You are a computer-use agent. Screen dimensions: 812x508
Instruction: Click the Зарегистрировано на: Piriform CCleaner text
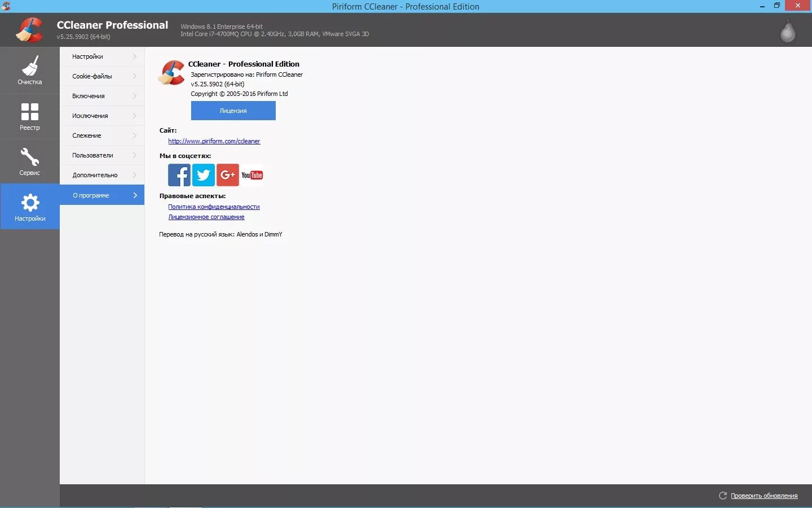pos(246,75)
